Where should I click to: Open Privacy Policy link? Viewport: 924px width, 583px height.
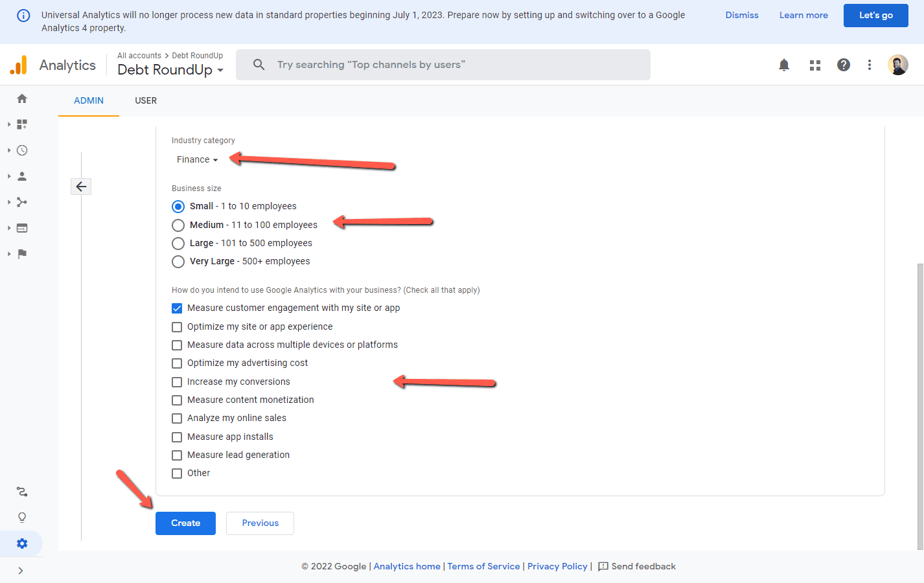[x=557, y=567]
